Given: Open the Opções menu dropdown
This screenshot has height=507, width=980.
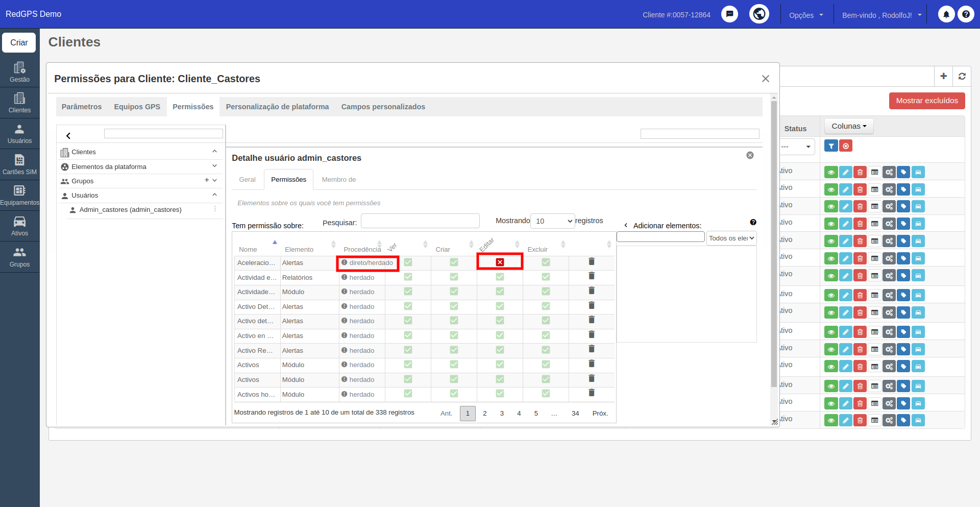Looking at the screenshot, I should pos(806,15).
